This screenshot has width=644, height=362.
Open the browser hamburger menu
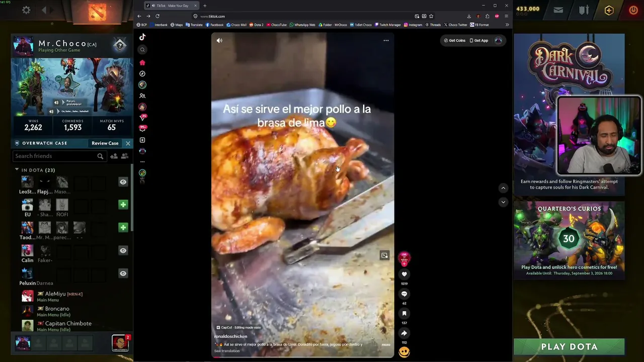tap(506, 16)
